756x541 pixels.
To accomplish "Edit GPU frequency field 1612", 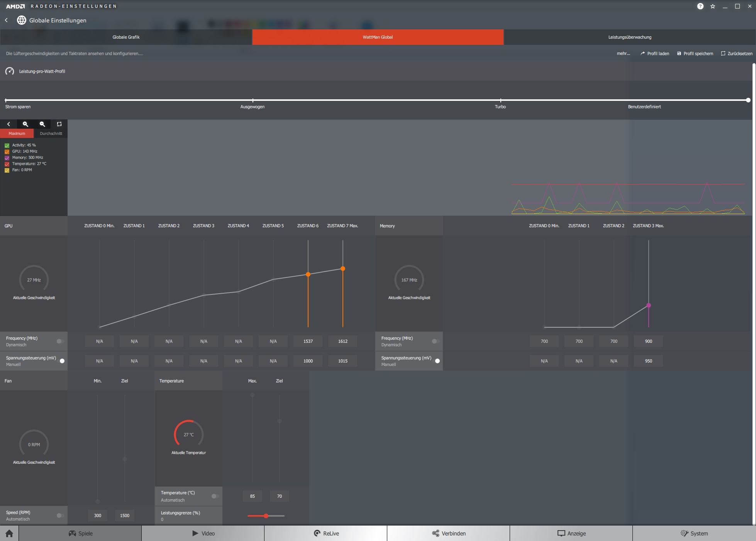I will pos(343,341).
